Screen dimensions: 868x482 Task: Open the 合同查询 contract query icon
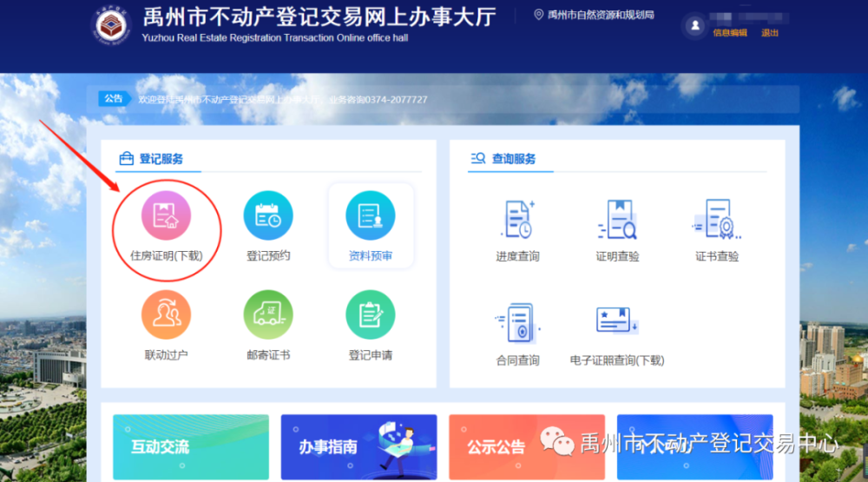(x=518, y=322)
